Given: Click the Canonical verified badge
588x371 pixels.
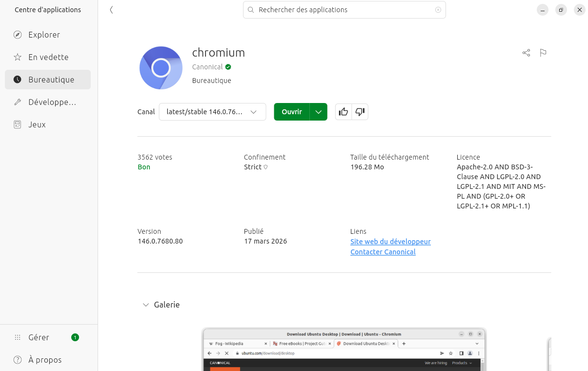Looking at the screenshot, I should tap(228, 67).
